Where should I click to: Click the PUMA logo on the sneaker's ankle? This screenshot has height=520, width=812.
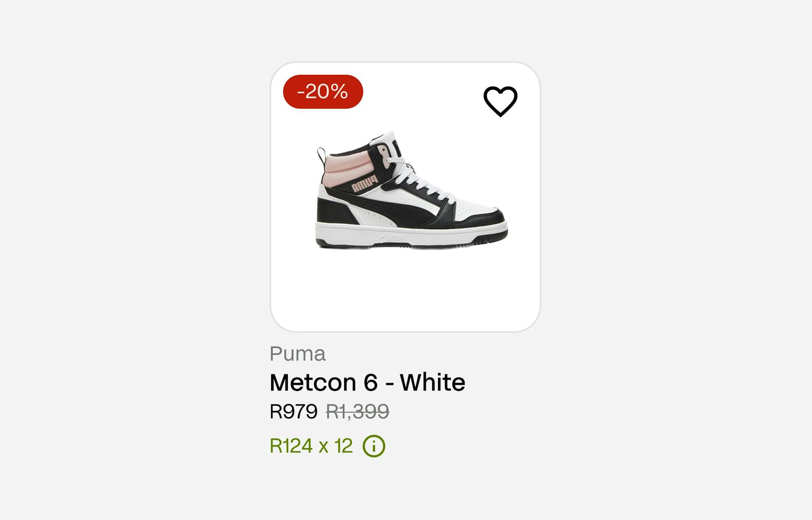coord(364,184)
